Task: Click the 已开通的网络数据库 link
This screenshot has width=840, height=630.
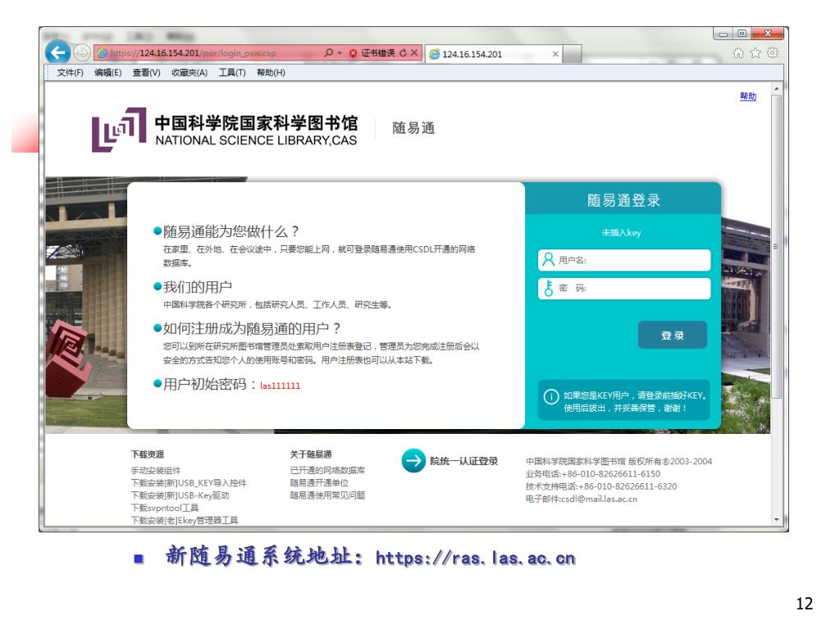Action: [x=327, y=470]
